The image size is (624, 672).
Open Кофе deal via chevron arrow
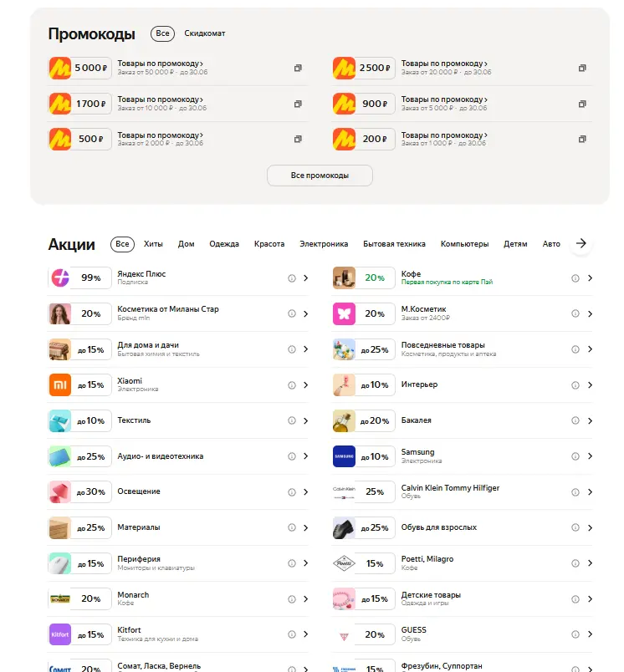(590, 278)
